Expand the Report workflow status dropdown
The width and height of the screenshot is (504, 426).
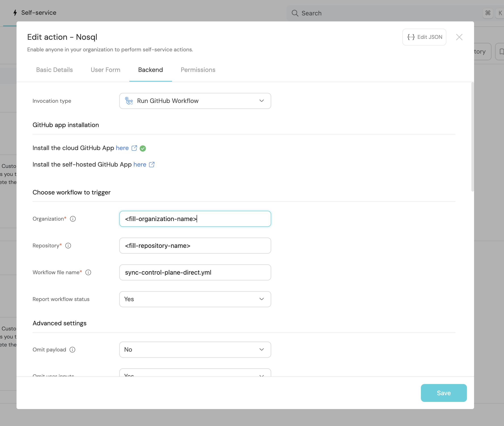(195, 299)
